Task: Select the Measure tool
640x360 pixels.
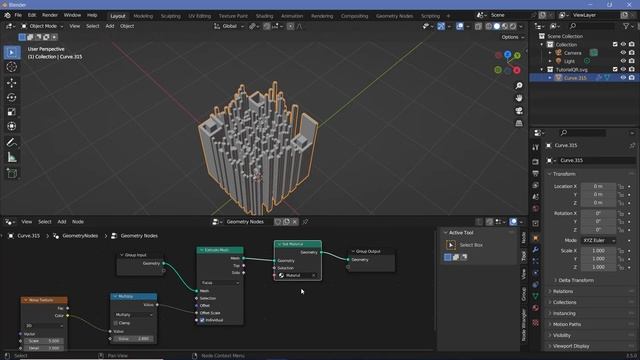Action: [11, 157]
